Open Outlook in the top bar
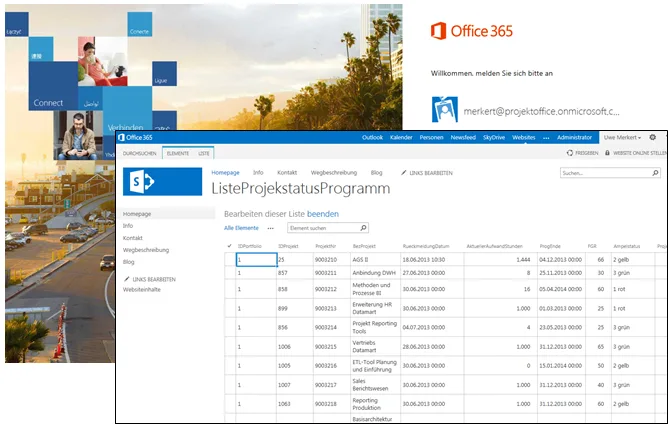Viewport: 672px width, 430px height. [372, 138]
